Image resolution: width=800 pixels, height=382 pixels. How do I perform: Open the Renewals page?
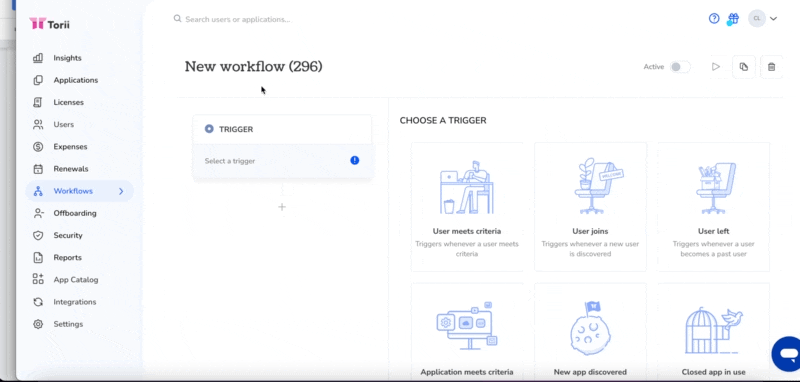click(x=71, y=169)
